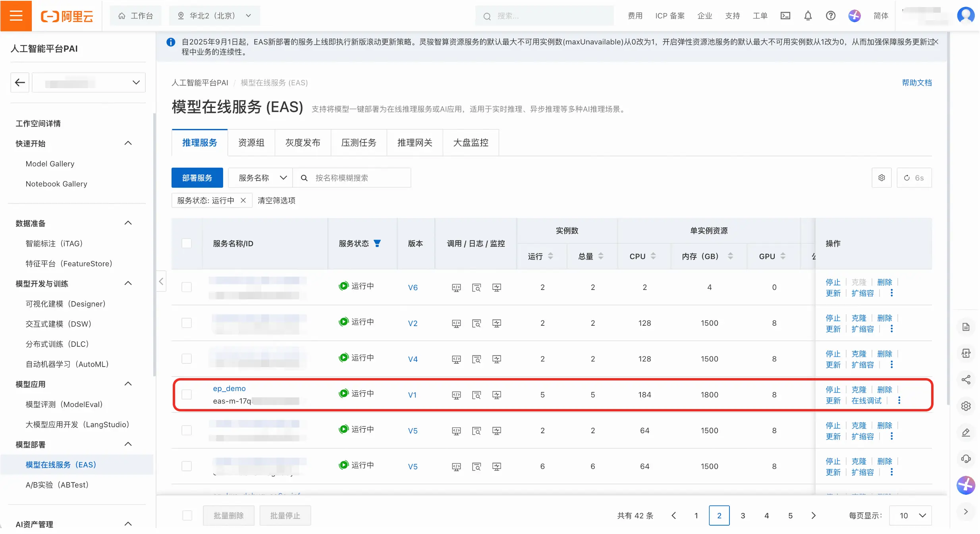Switch to the 大盘监控 tab
The width and height of the screenshot is (980, 534).
pos(471,142)
